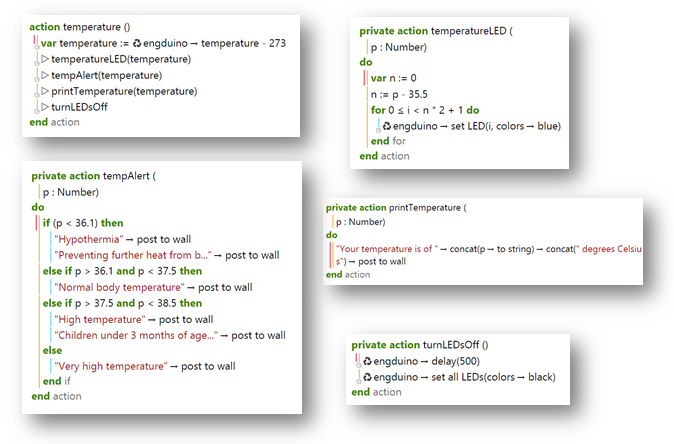The width and height of the screenshot is (674, 444).
Task: Click the engduino icon before set all LEDs
Action: 368,377
